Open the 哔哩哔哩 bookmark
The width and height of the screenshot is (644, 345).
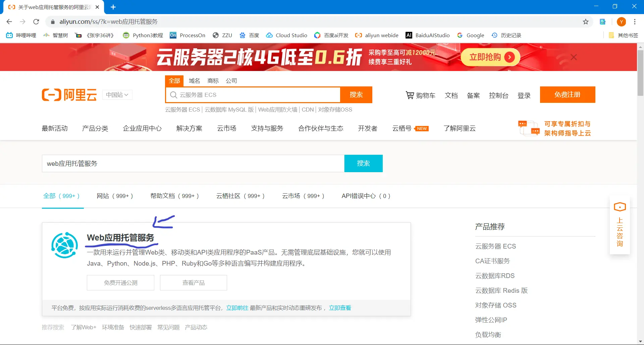(x=21, y=35)
